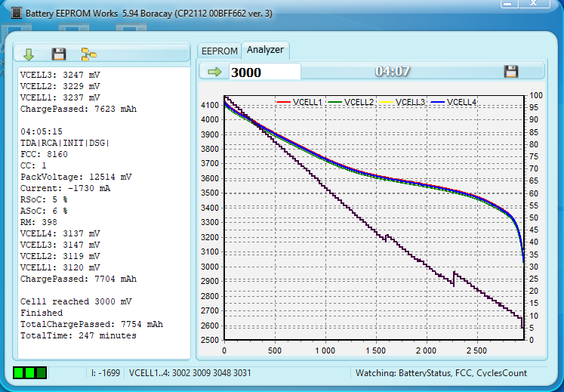Click the 3000 cutoff voltage field
The image size is (564, 392).
click(x=264, y=72)
